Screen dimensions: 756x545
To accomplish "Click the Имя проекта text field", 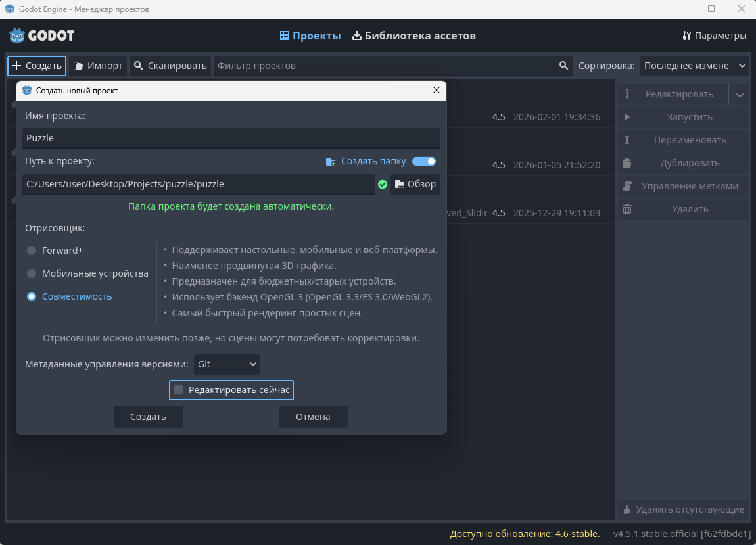I will 231,139.
